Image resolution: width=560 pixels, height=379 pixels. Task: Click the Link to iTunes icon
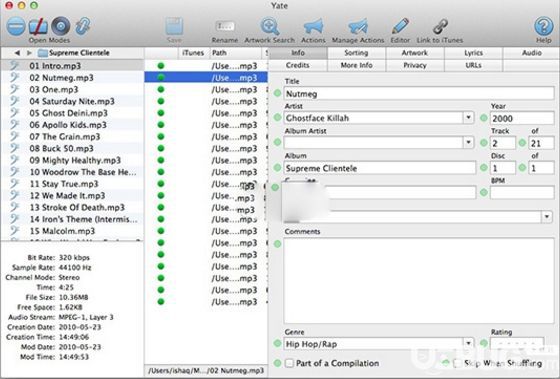(x=440, y=26)
